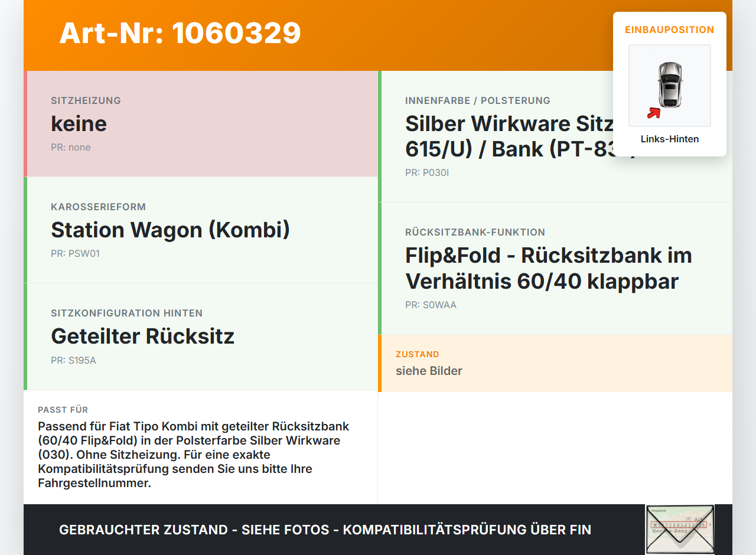The image size is (756, 555).
Task: Click the 'SITZHEIZUNG' label
Action: (x=86, y=100)
